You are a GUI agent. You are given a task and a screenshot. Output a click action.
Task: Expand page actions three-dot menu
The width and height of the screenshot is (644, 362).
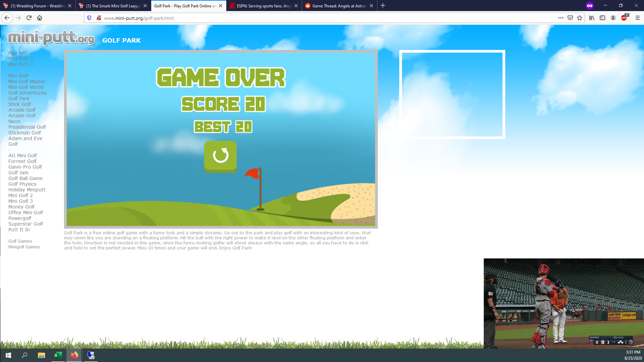[561, 18]
